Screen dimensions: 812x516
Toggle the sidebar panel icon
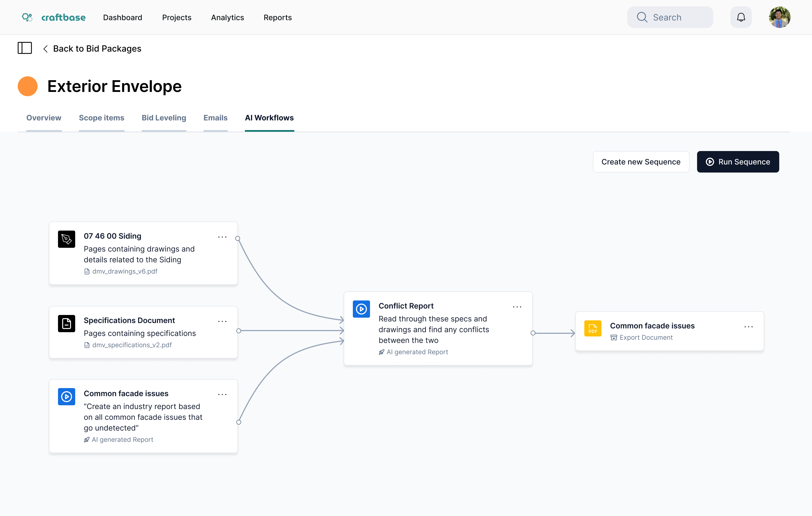[x=25, y=48]
